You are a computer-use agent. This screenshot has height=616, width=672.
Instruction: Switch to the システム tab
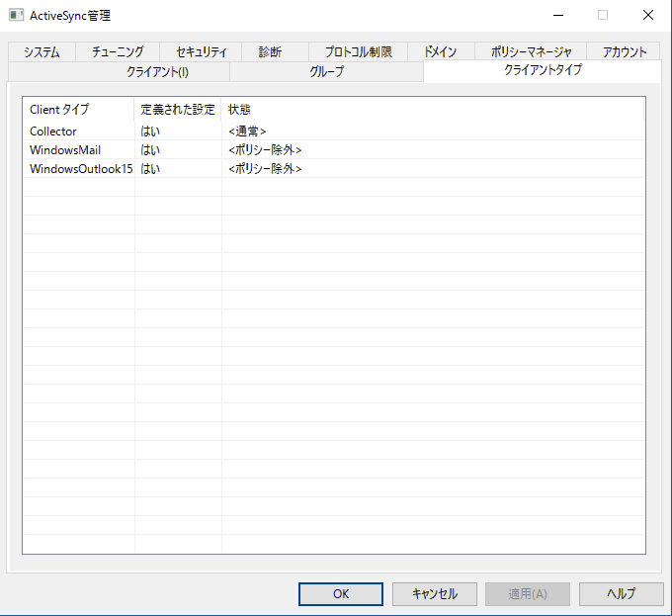pyautogui.click(x=42, y=51)
